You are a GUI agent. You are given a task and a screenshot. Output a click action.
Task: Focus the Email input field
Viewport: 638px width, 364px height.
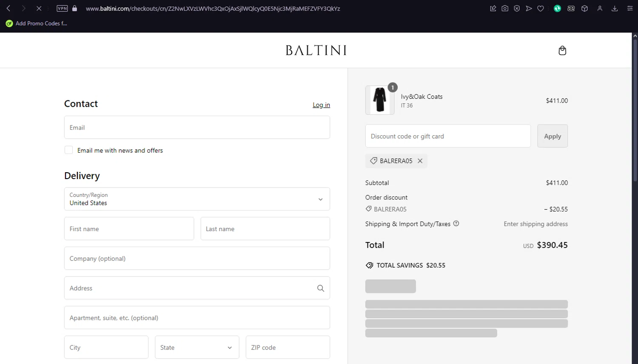click(197, 127)
